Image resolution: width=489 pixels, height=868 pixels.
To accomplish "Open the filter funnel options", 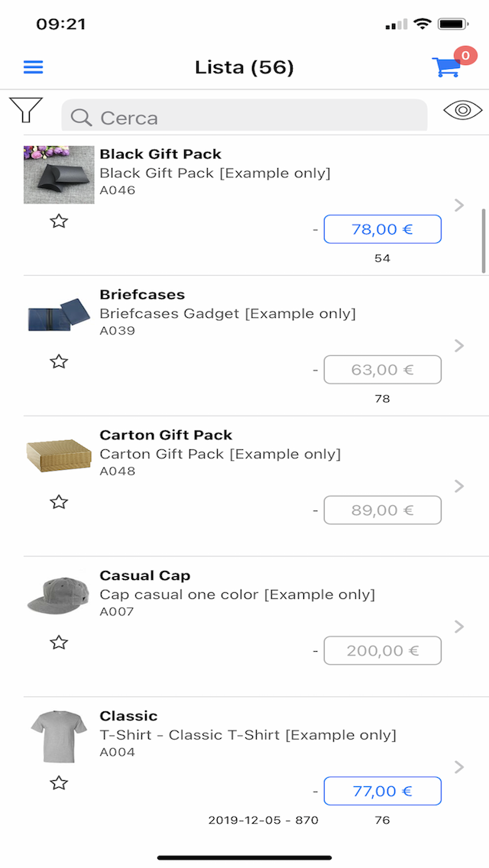I will [x=25, y=109].
